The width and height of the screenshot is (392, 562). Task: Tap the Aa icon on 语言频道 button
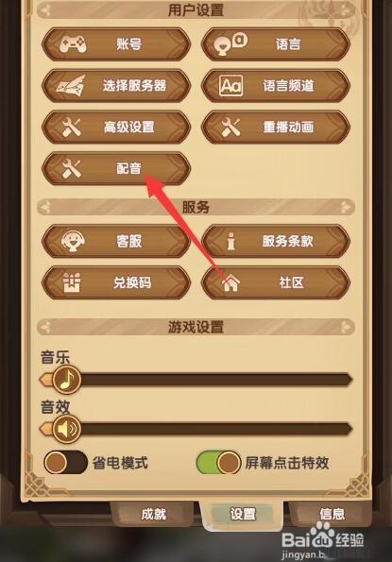click(x=231, y=86)
